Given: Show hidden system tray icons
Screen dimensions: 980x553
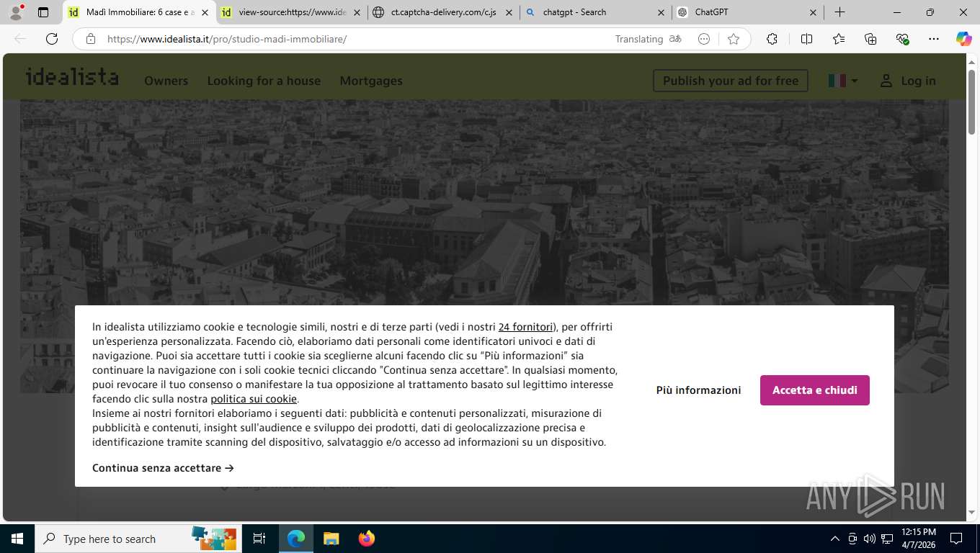Looking at the screenshot, I should click(835, 539).
